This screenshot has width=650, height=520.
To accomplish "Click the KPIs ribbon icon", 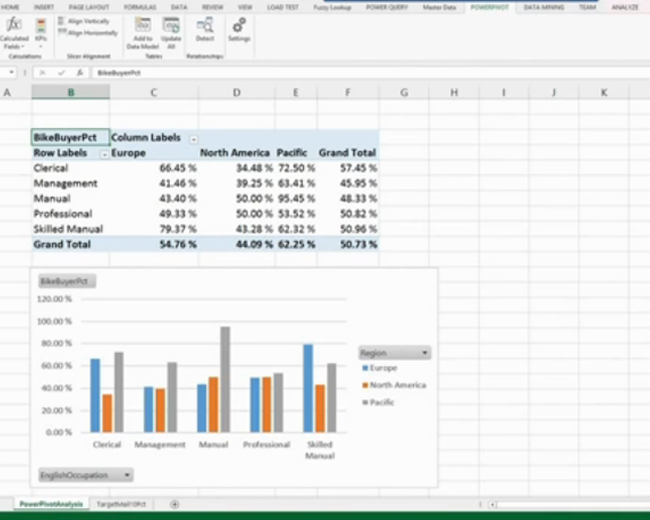I will tap(41, 25).
